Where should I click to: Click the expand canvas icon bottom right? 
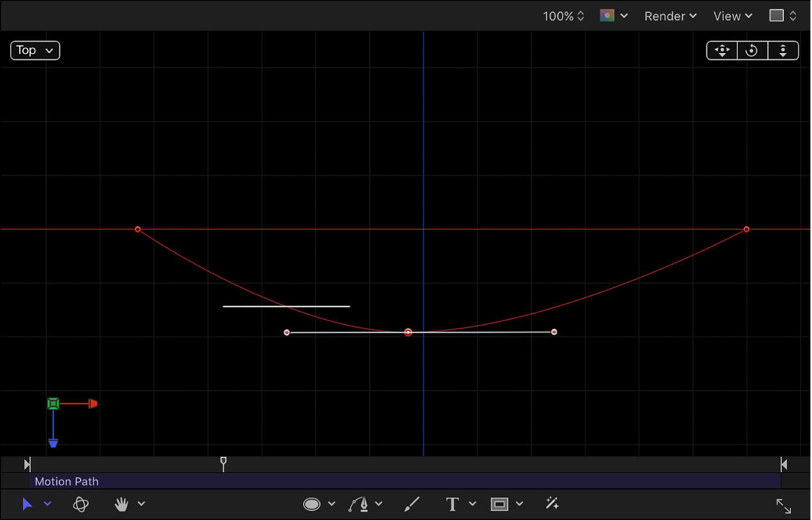click(x=784, y=506)
